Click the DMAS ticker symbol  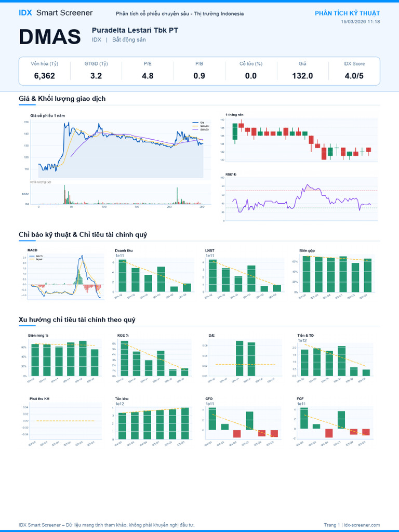(x=50, y=37)
